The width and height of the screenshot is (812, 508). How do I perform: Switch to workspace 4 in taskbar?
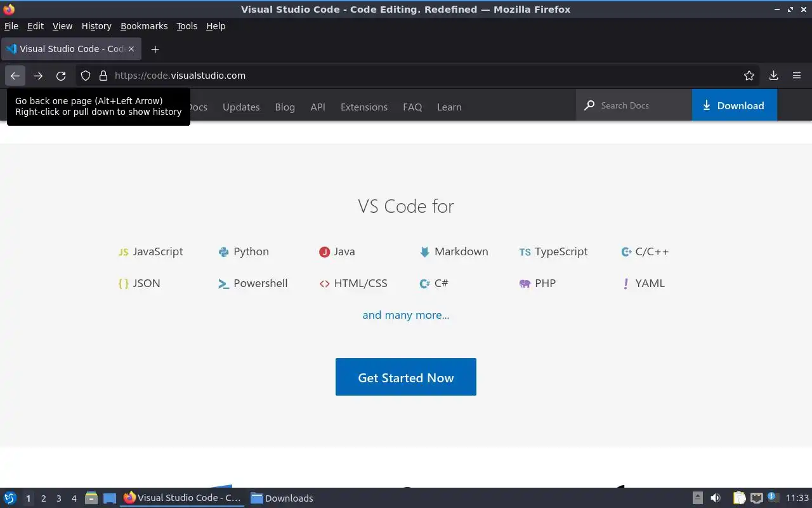pos(74,498)
